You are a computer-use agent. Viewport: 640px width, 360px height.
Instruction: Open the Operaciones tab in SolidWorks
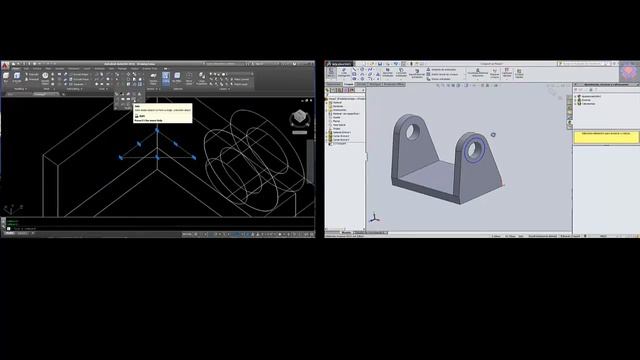333,84
